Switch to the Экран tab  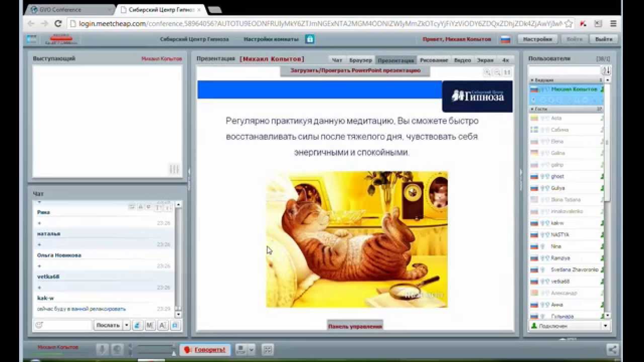[486, 60]
